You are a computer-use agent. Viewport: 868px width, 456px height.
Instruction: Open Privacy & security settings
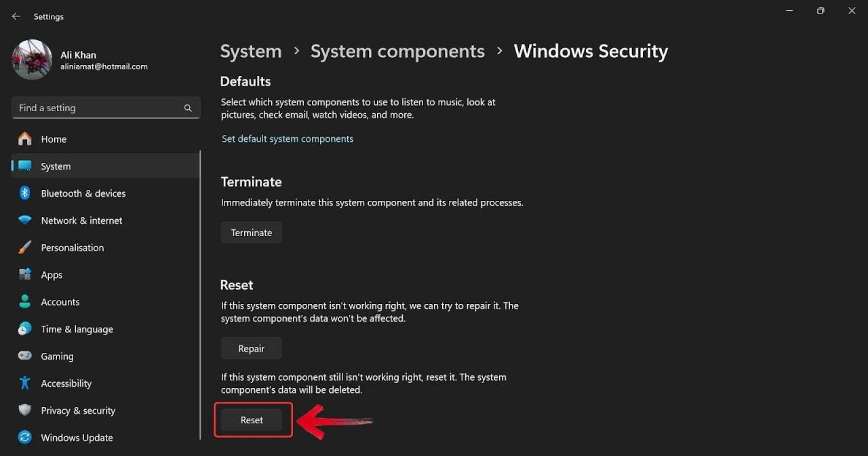[x=77, y=411]
